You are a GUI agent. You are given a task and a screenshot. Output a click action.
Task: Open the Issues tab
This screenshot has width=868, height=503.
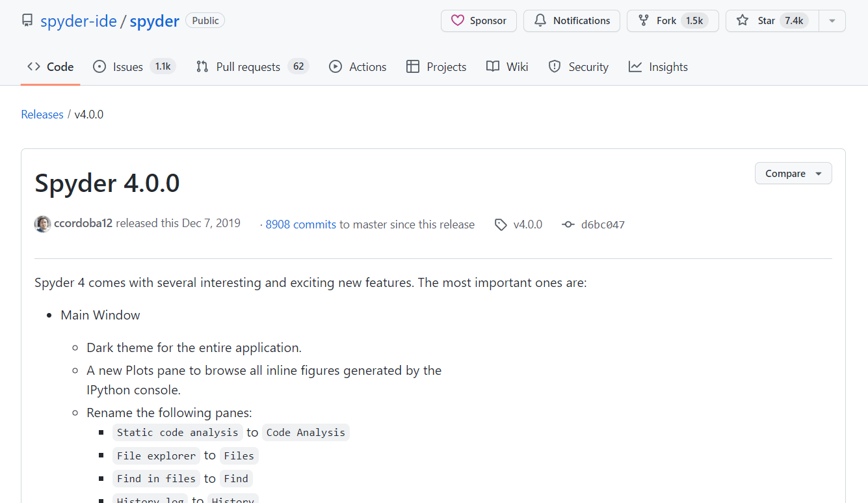click(x=134, y=66)
